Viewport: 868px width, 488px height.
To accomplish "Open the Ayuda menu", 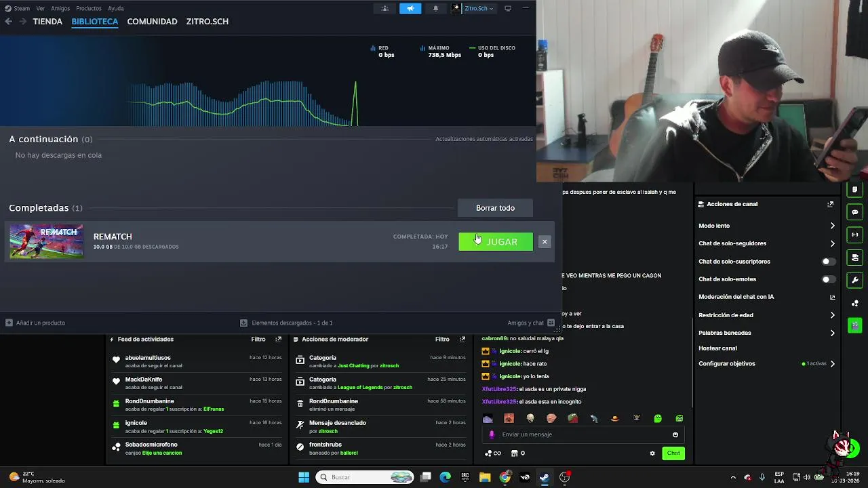I will point(116,8).
